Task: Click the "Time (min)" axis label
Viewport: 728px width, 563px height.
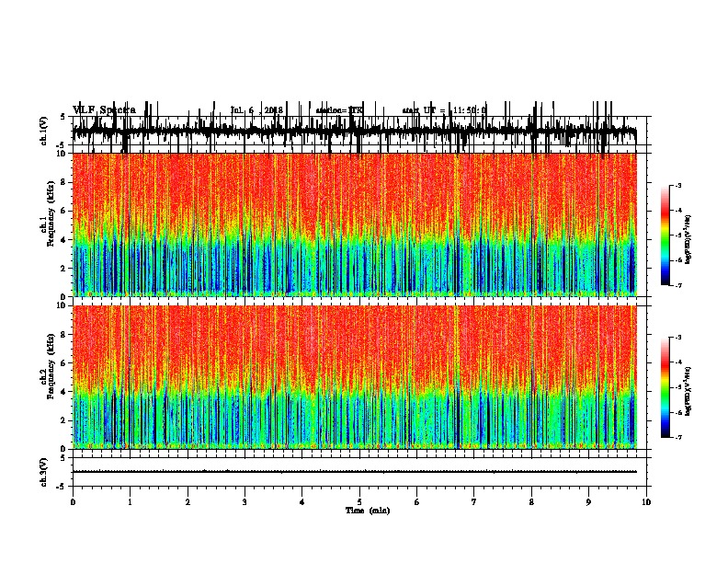Action: pos(368,511)
